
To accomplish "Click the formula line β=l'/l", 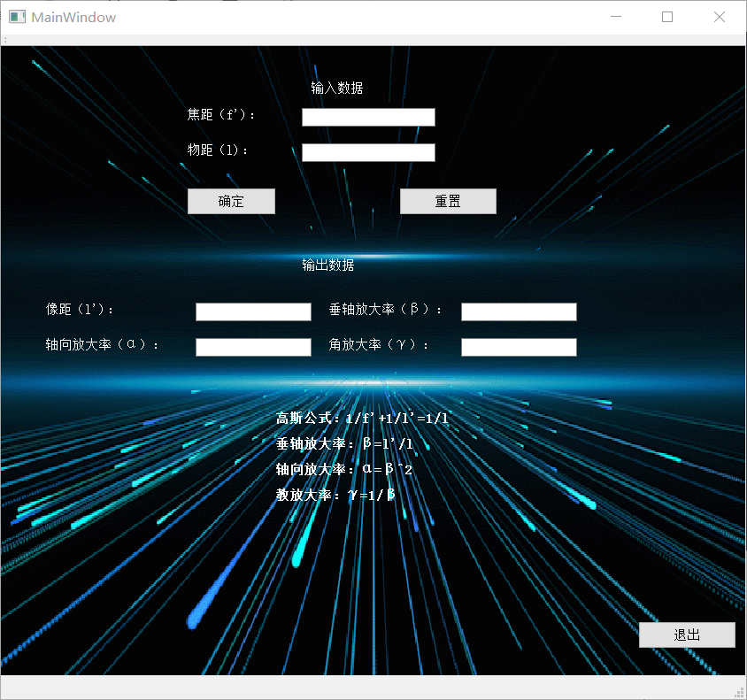I will pos(344,444).
